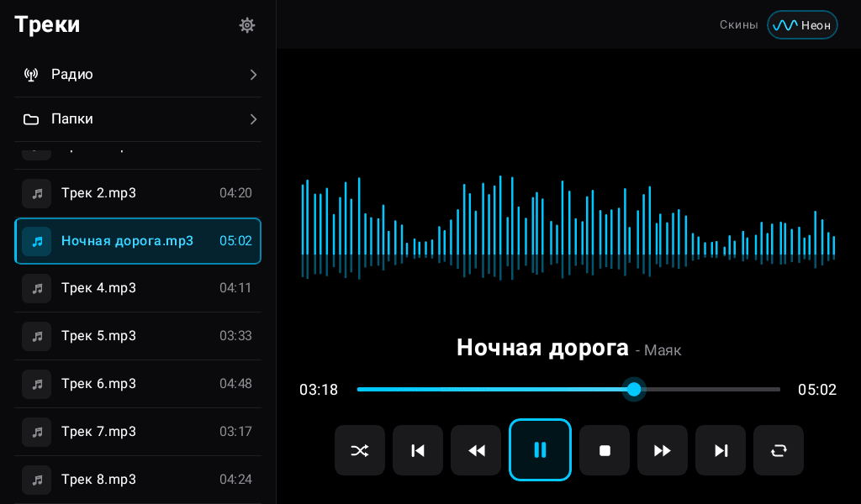Screen dimensions: 861x504
Task: Switch skin with the Неон selector
Action: pyautogui.click(x=802, y=25)
